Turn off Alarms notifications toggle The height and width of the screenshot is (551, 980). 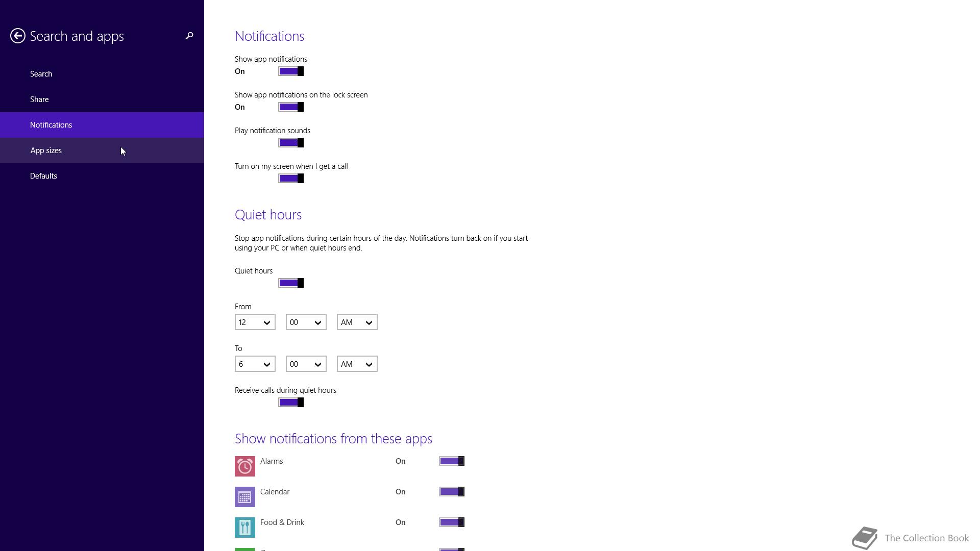click(x=452, y=461)
